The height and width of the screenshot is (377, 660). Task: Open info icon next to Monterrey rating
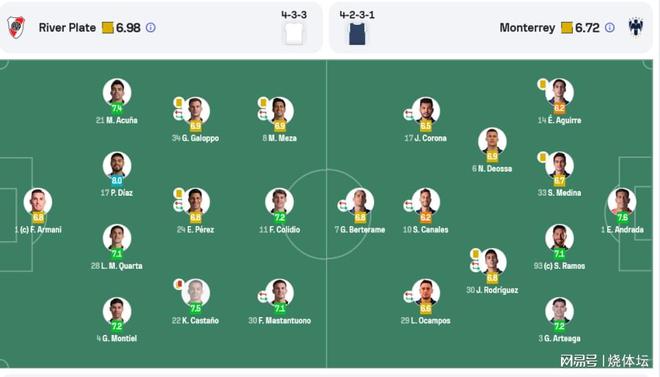pos(609,28)
